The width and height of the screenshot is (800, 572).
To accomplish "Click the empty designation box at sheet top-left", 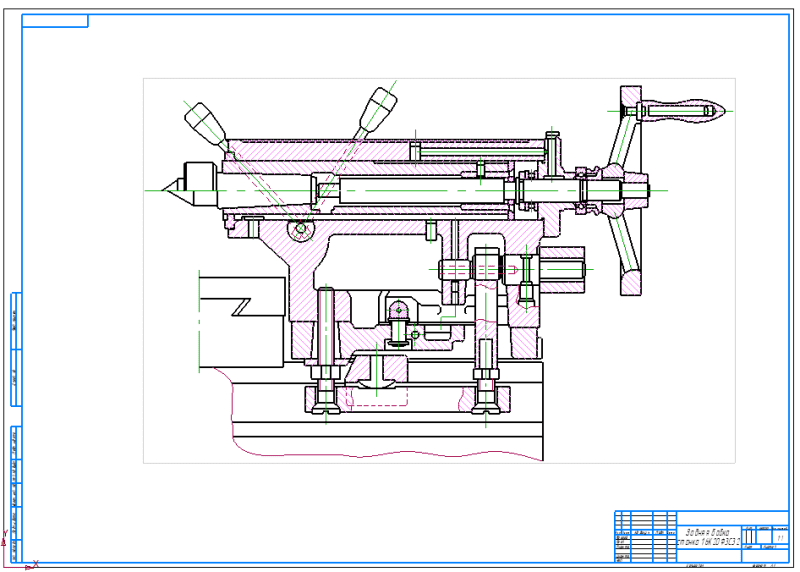I will pos(55,21).
